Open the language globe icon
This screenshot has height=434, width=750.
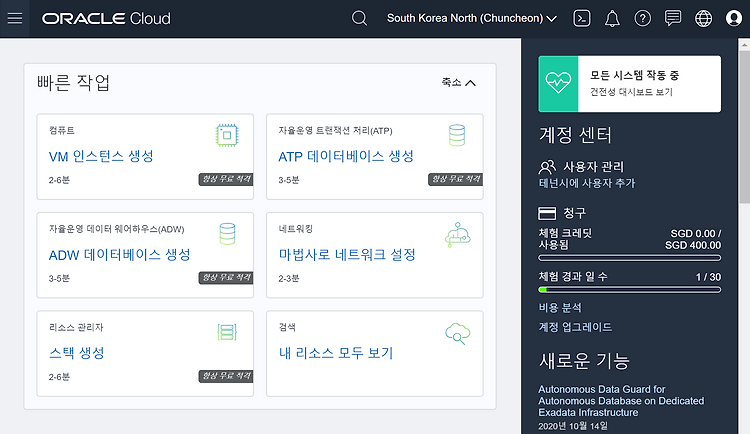coord(703,19)
